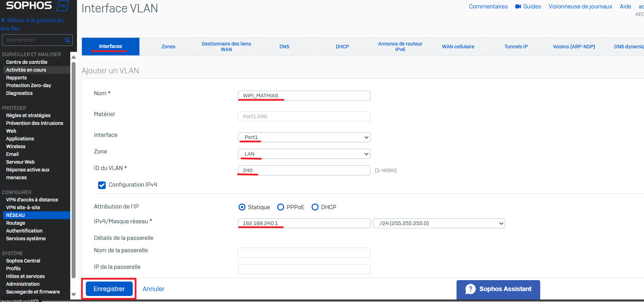Open Email in sidebar

click(x=12, y=154)
